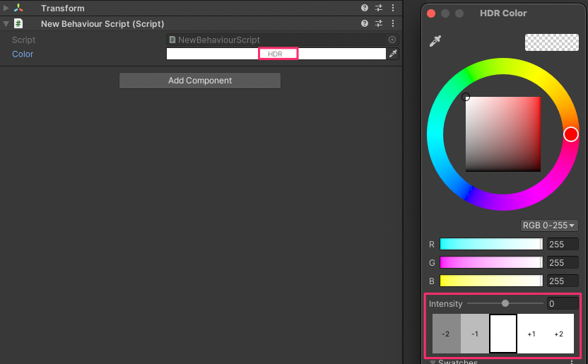Image resolution: width=588 pixels, height=364 pixels.
Task: Open the HDR Color field swatch
Action: click(x=276, y=54)
